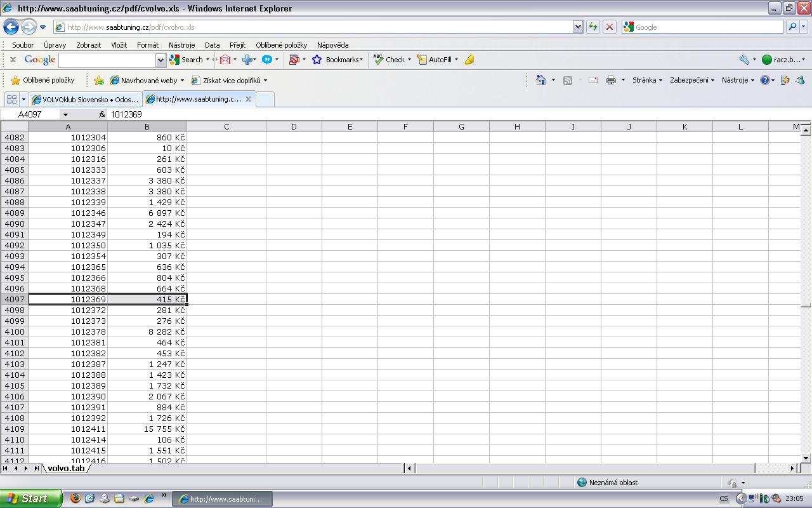Image resolution: width=812 pixels, height=508 pixels.
Task: Open the Soubor menu
Action: pyautogui.click(x=23, y=45)
